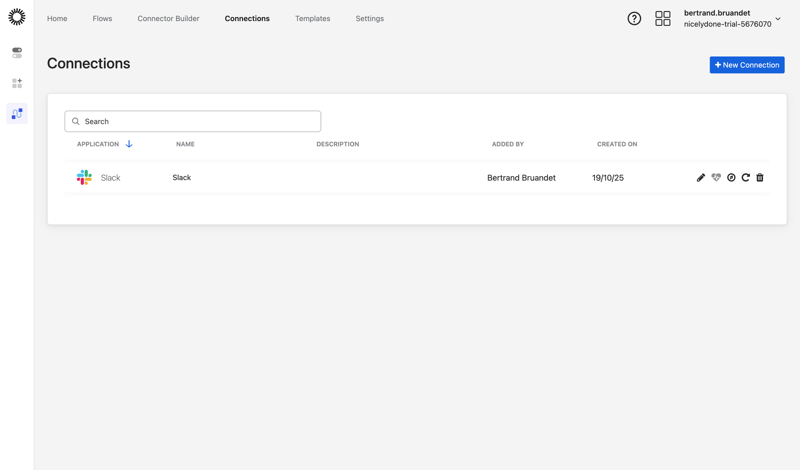Create a New Connection
The image size is (800, 470).
tap(747, 65)
